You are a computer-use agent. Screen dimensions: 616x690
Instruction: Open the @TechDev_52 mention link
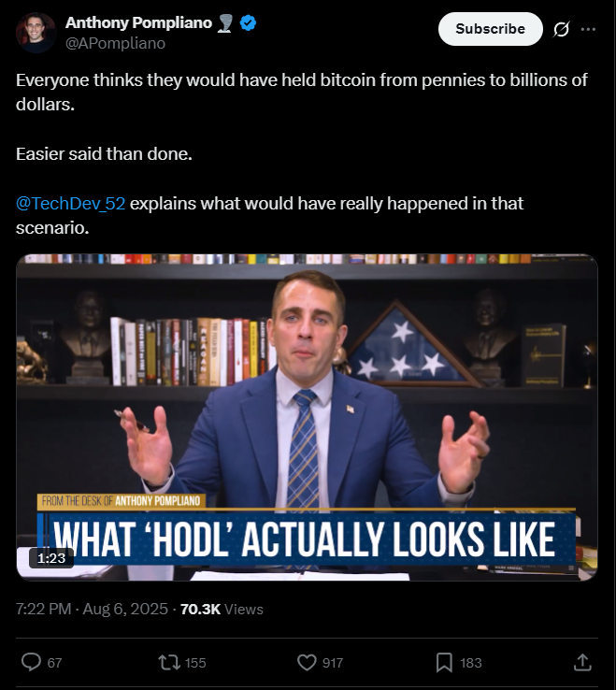tap(70, 203)
